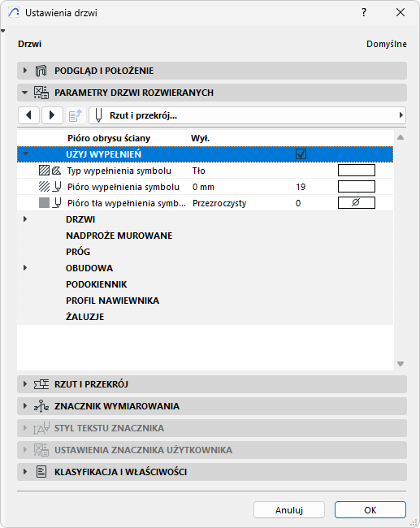Screen dimensions: 420x528
Task: Click pen icon beside Rzut i przekrój
Action: coord(98,115)
